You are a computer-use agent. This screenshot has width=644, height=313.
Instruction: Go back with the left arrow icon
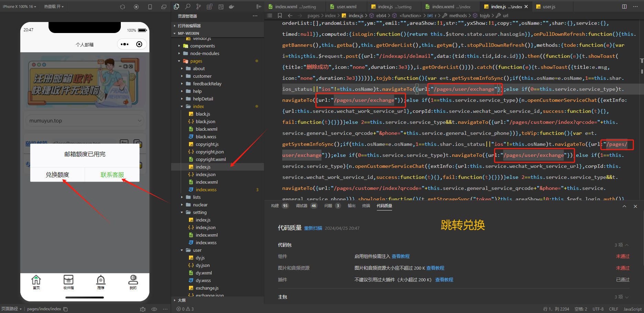pos(290,15)
